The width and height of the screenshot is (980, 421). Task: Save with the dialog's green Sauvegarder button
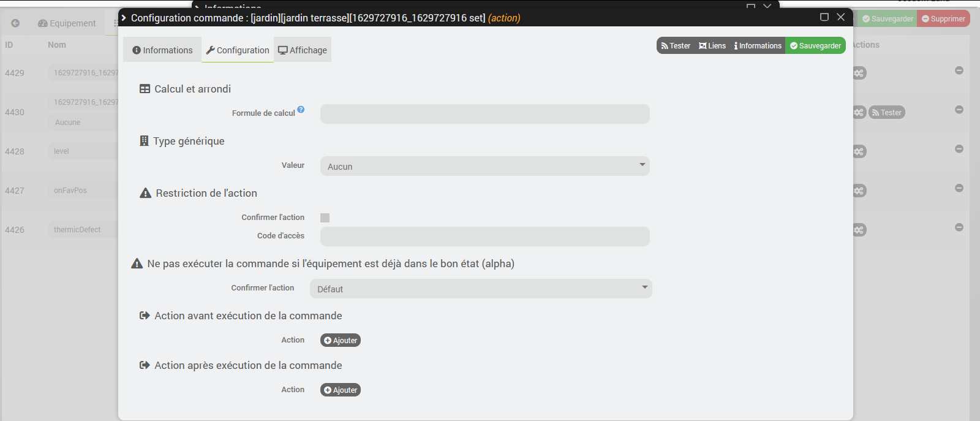click(816, 46)
